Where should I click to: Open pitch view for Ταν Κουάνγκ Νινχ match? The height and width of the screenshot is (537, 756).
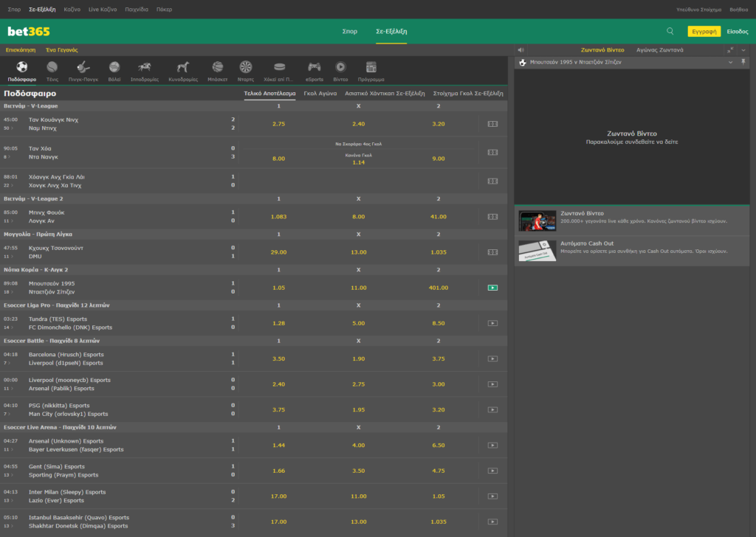tap(492, 124)
